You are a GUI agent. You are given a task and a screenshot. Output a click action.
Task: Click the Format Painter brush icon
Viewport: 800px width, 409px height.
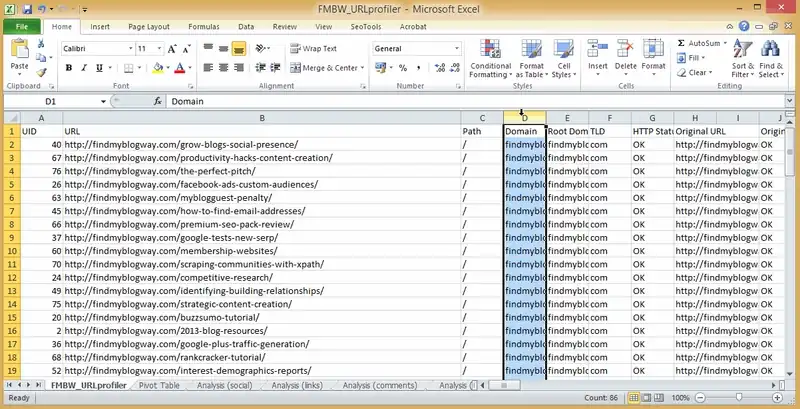[41, 72]
